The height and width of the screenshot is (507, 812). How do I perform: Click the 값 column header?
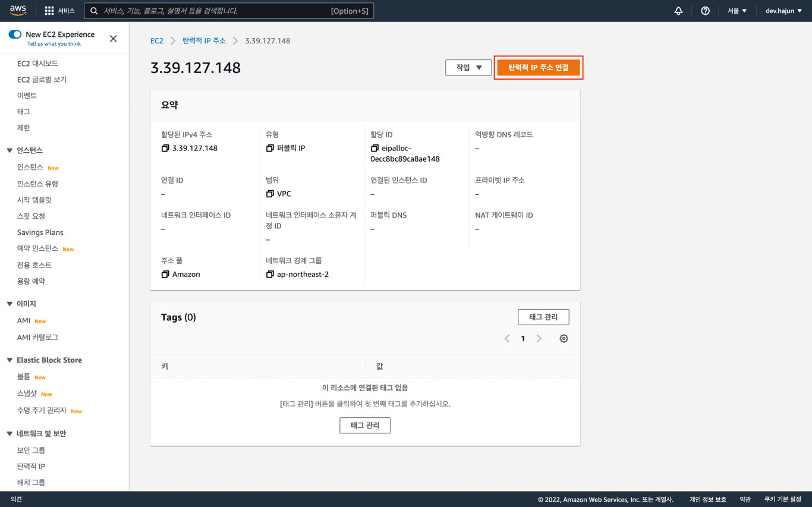[x=379, y=367]
